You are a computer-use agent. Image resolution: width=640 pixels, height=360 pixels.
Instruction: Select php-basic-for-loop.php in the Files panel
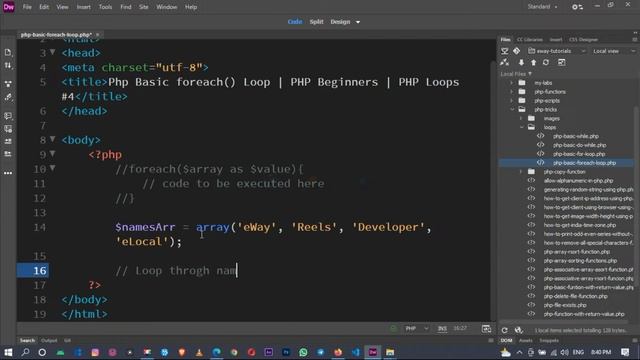[579, 154]
